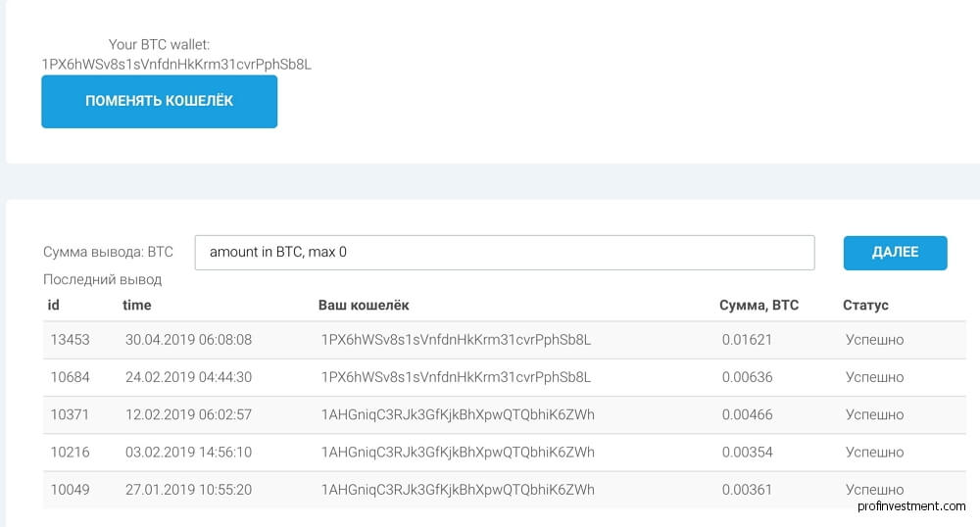Viewport: 980px width, 527px height.
Task: Click the time 27.01.2019 10:55:20
Action: point(189,490)
